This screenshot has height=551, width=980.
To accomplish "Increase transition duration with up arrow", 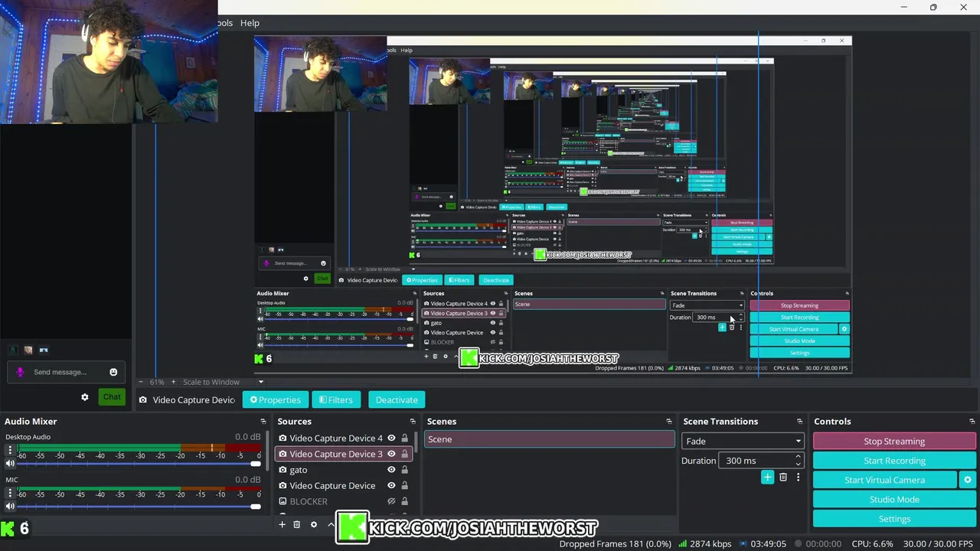I will point(798,457).
